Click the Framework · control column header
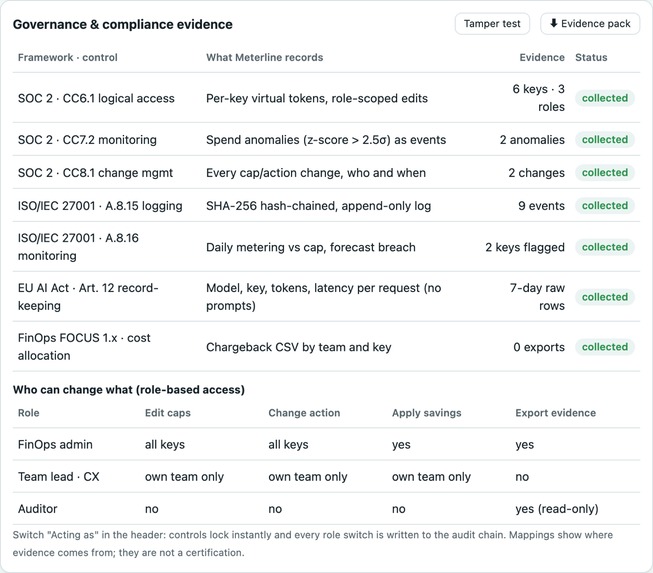The width and height of the screenshot is (653, 573). [x=67, y=57]
